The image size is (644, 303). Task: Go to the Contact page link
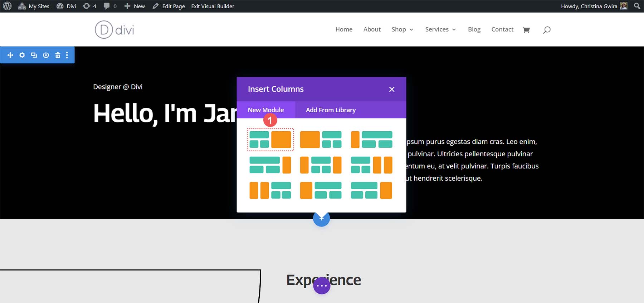502,29
